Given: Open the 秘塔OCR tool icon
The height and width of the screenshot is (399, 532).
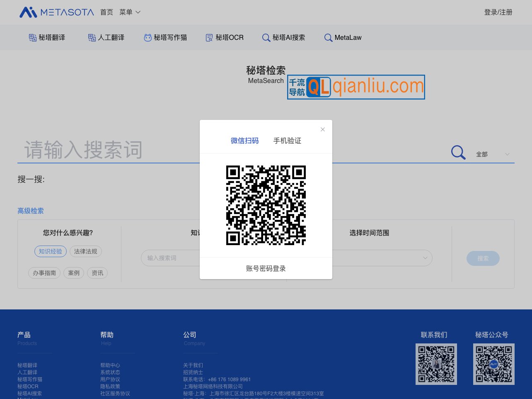Looking at the screenshot, I should (208, 37).
